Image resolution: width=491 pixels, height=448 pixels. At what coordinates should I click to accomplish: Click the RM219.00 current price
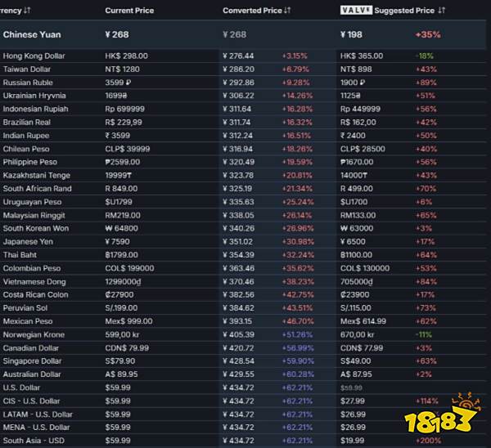(123, 216)
